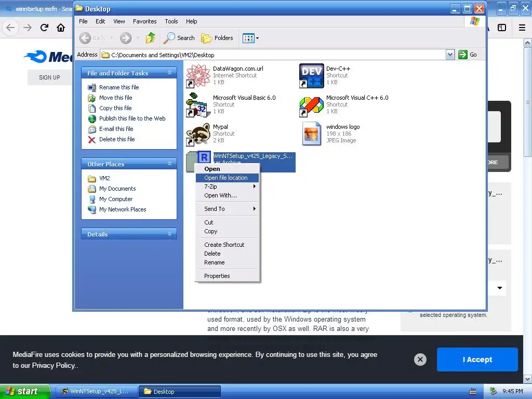Open the Search toolbar button

(179, 38)
